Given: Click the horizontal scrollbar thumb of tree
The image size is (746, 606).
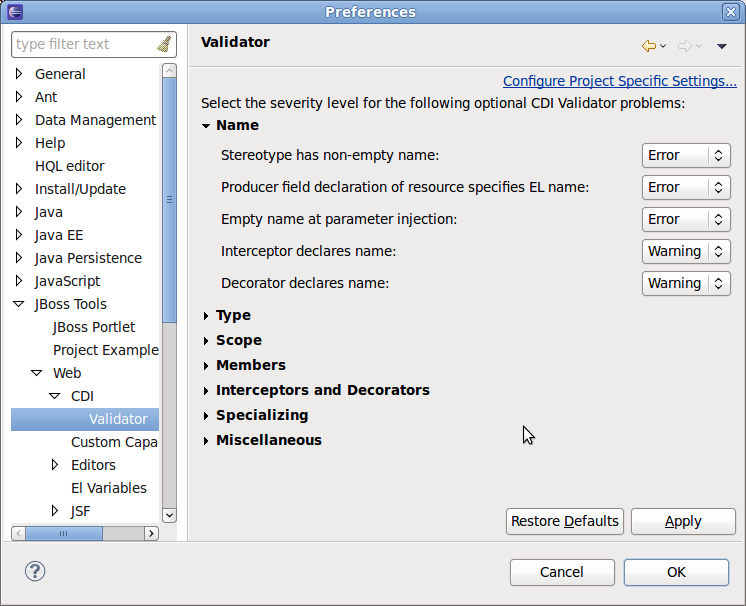Looking at the screenshot, I should coord(64,533).
